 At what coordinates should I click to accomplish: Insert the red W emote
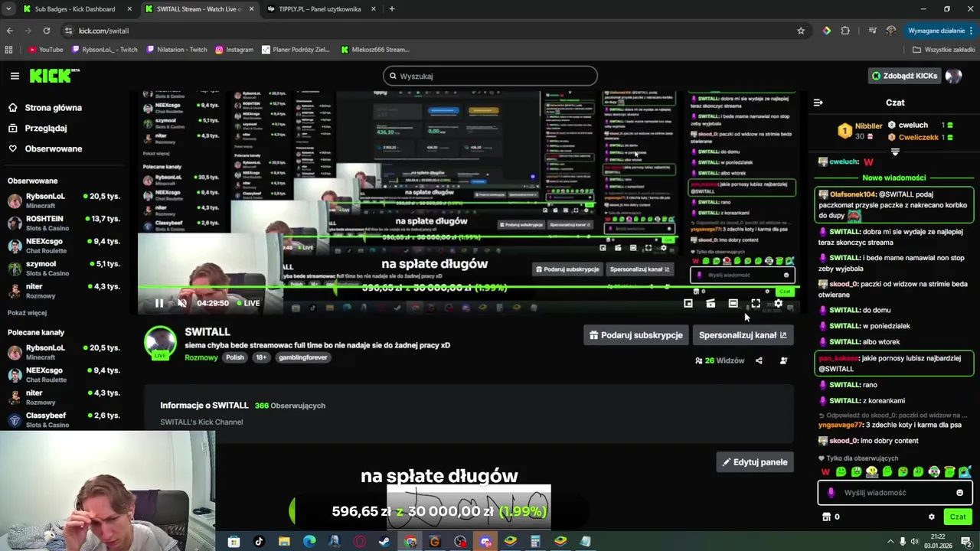point(825,472)
